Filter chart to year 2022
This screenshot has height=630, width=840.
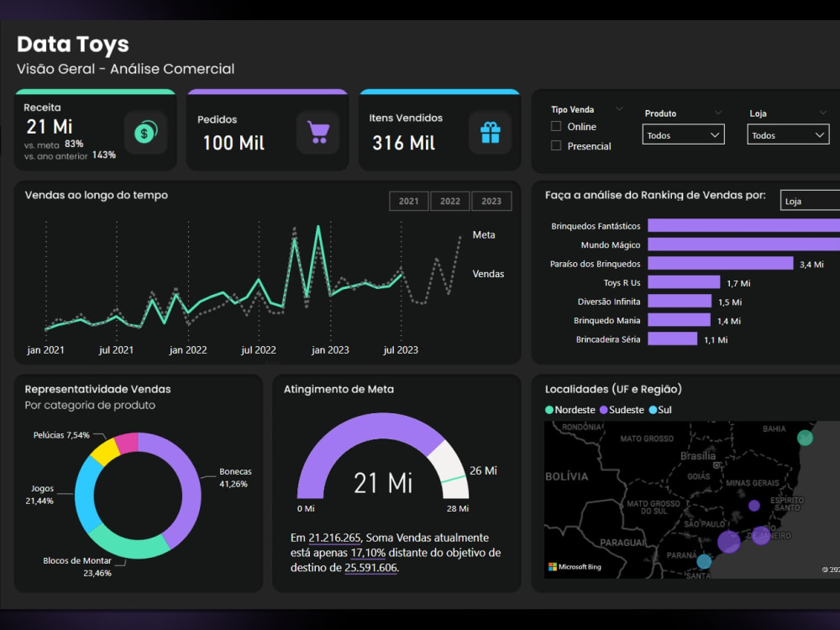click(x=450, y=201)
